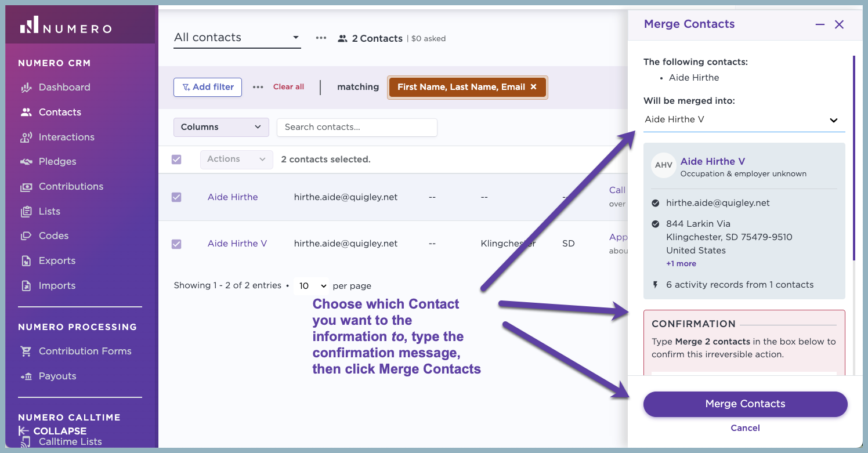Open Payouts page
The width and height of the screenshot is (868, 453).
(x=57, y=376)
